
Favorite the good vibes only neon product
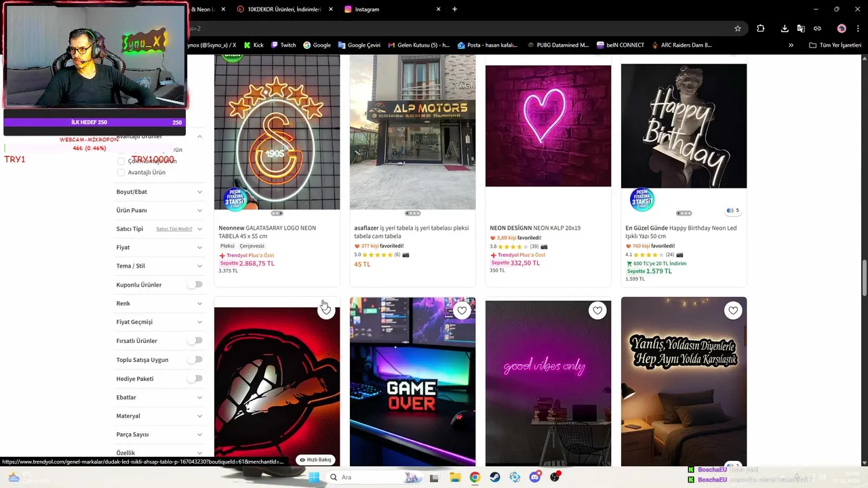coord(597,310)
